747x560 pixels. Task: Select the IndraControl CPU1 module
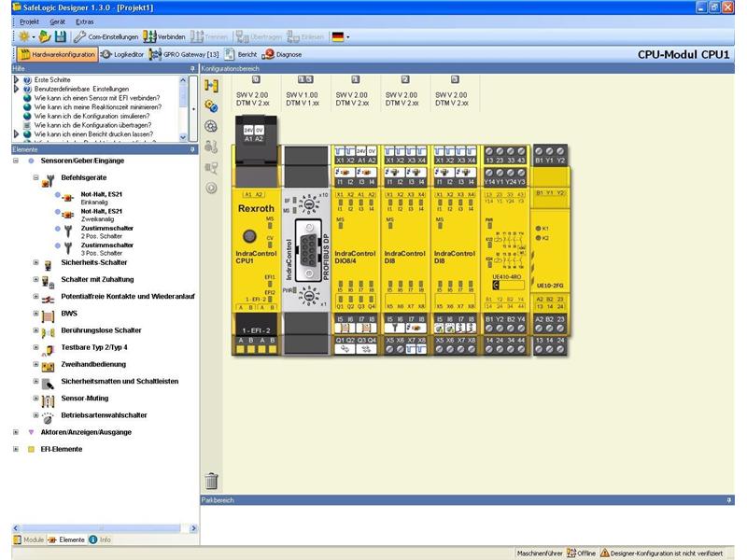[256, 237]
